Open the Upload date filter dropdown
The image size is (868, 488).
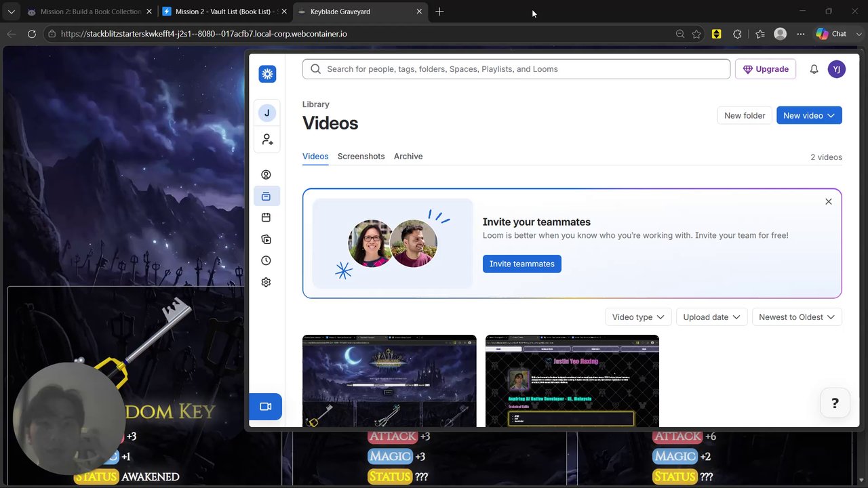click(x=712, y=317)
